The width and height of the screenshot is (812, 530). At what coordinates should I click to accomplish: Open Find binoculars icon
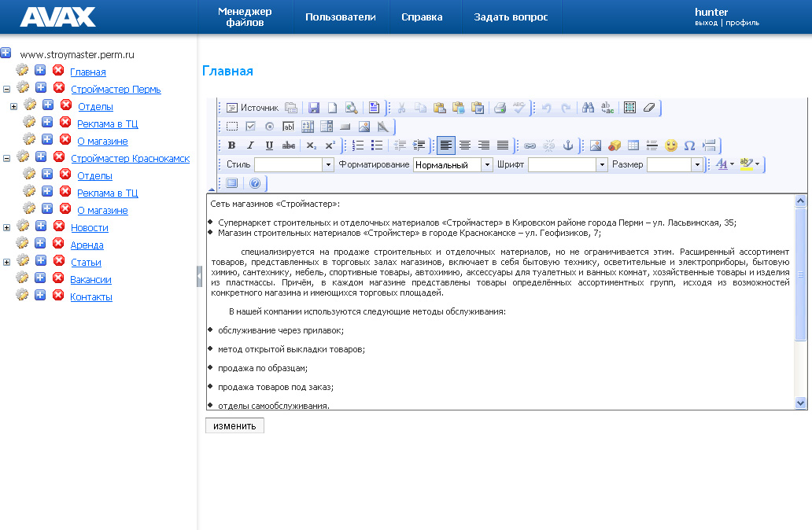tap(588, 108)
